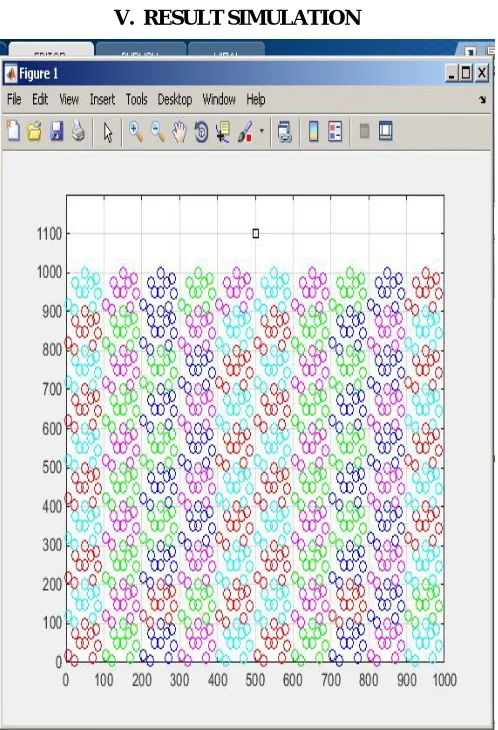Dock the figure using the menu bar arrow

(483, 99)
